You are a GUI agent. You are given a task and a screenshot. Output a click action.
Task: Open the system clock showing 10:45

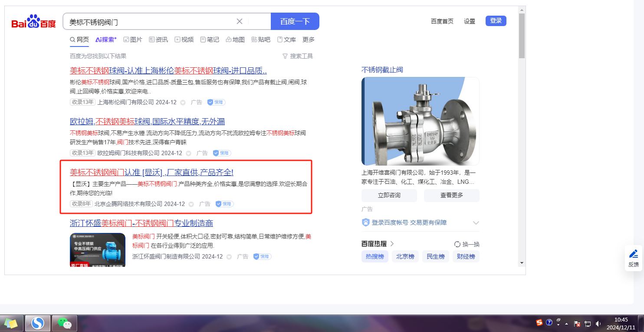pos(621,323)
